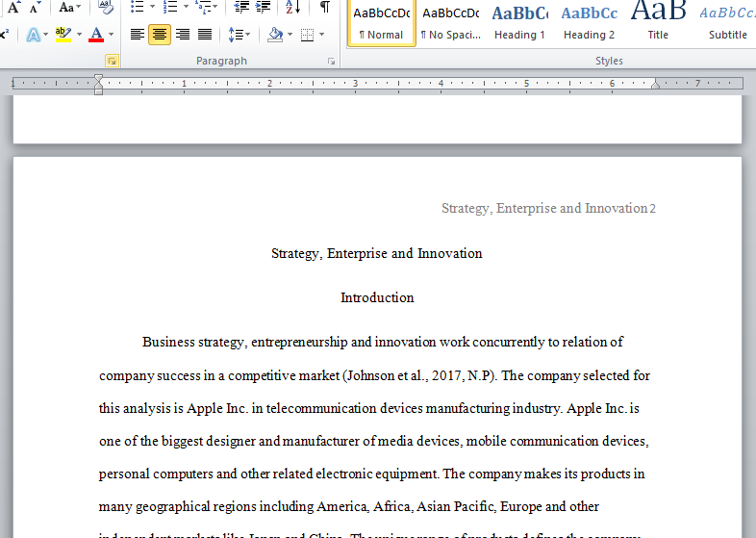The image size is (756, 538).
Task: Toggle Show/Hide paragraph marks
Action: coord(325,7)
